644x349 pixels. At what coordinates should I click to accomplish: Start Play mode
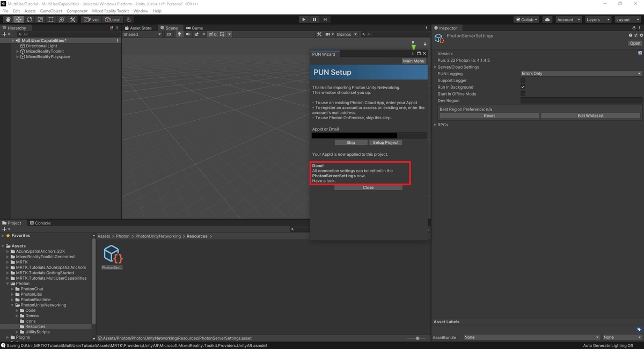tap(304, 19)
